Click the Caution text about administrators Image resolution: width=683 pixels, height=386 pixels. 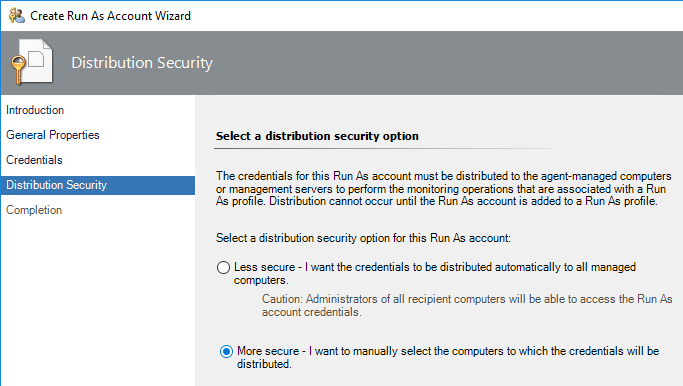click(467, 305)
